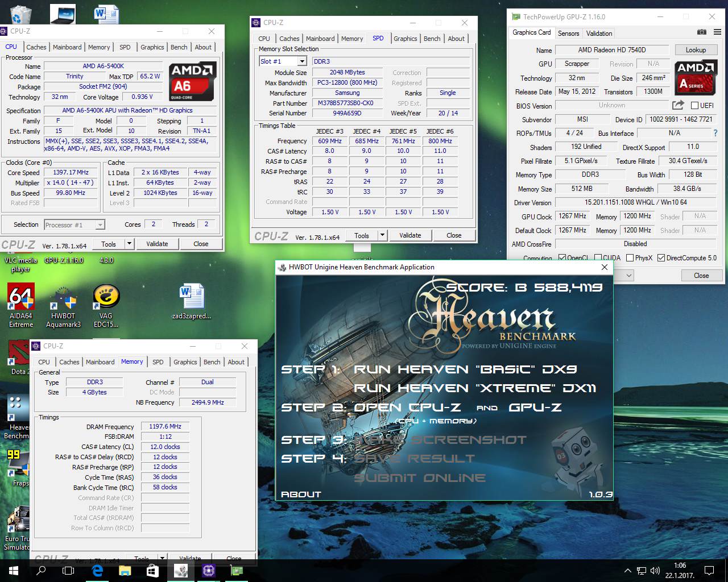This screenshot has width=728, height=582.
Task: Switch to GPU-Z via green taskbar icon
Action: (x=236, y=571)
